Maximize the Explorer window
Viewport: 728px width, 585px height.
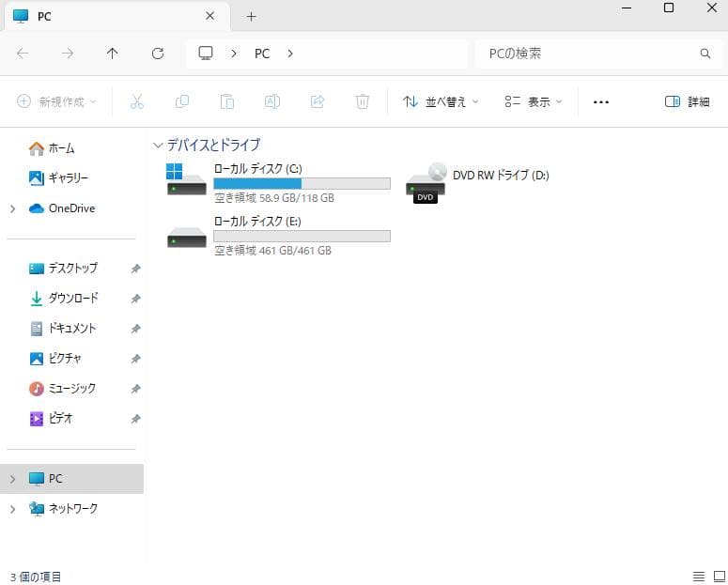click(669, 8)
